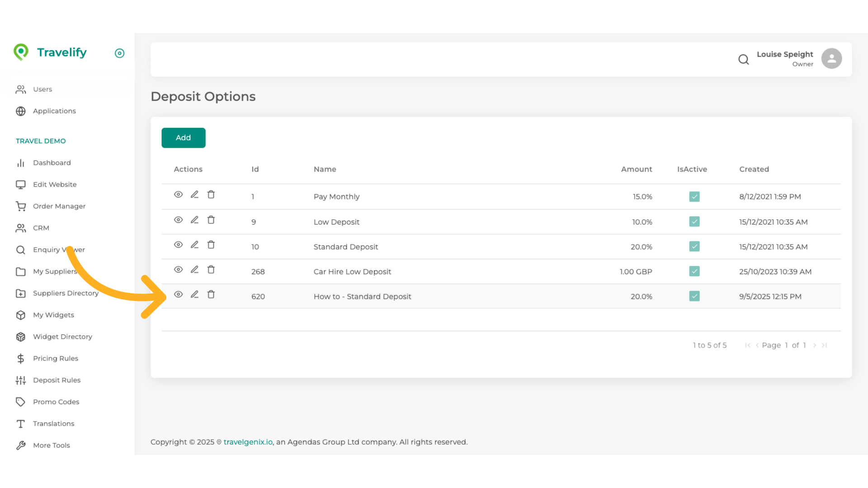This screenshot has height=488, width=868.
Task: Delete the Low Deposit option with trash icon
Action: pos(211,220)
